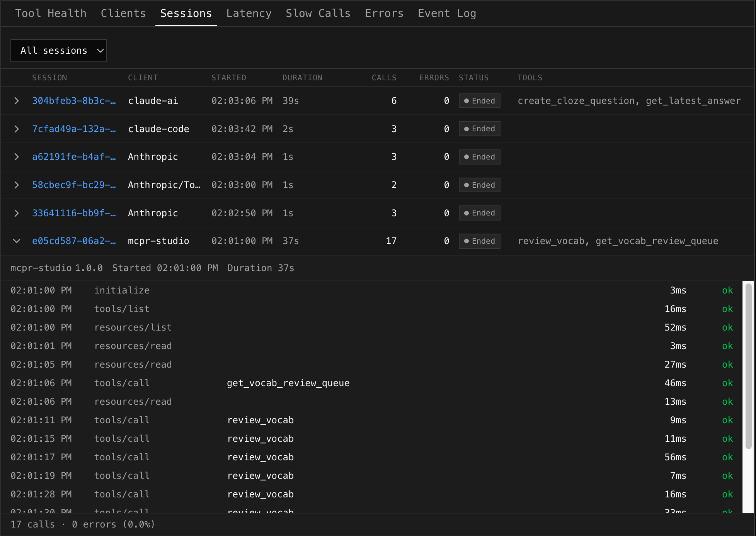This screenshot has height=536, width=756.
Task: Sort sessions by the DURATION column header
Action: [x=303, y=78]
